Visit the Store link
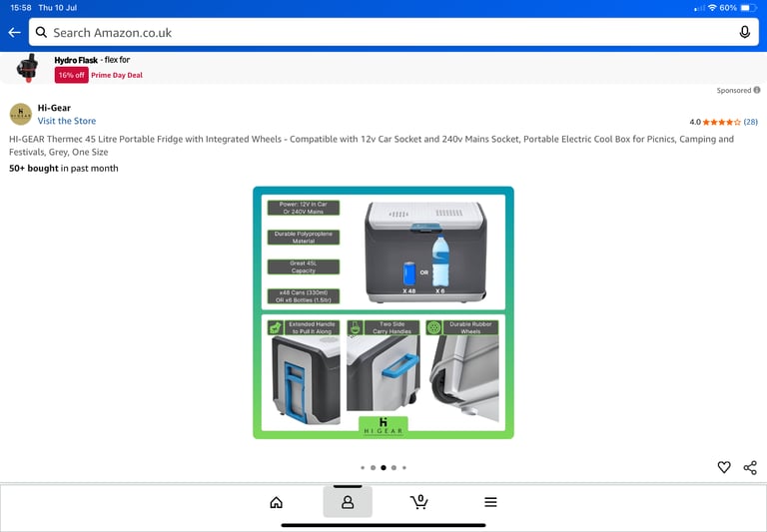This screenshot has width=767, height=532. [67, 121]
